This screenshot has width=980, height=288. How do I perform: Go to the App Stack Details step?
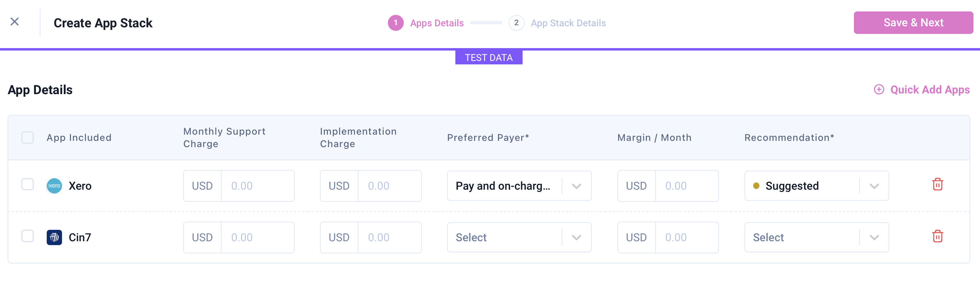click(x=568, y=23)
